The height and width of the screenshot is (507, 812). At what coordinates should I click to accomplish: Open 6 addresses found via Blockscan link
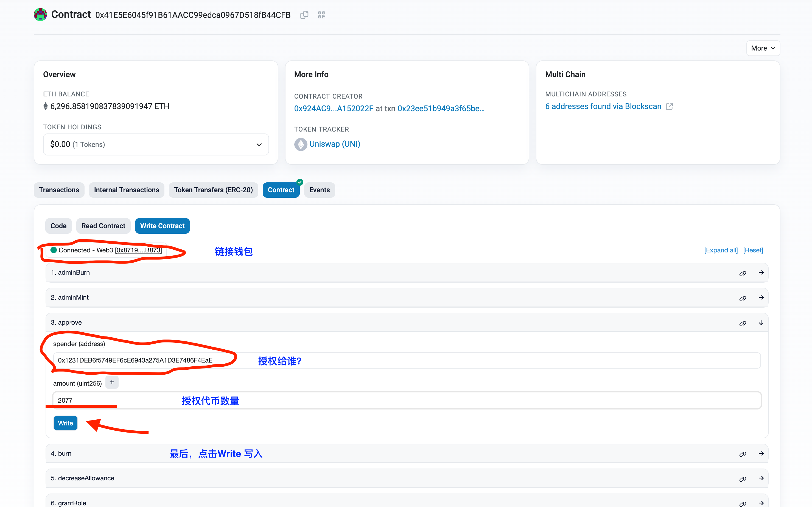click(603, 106)
